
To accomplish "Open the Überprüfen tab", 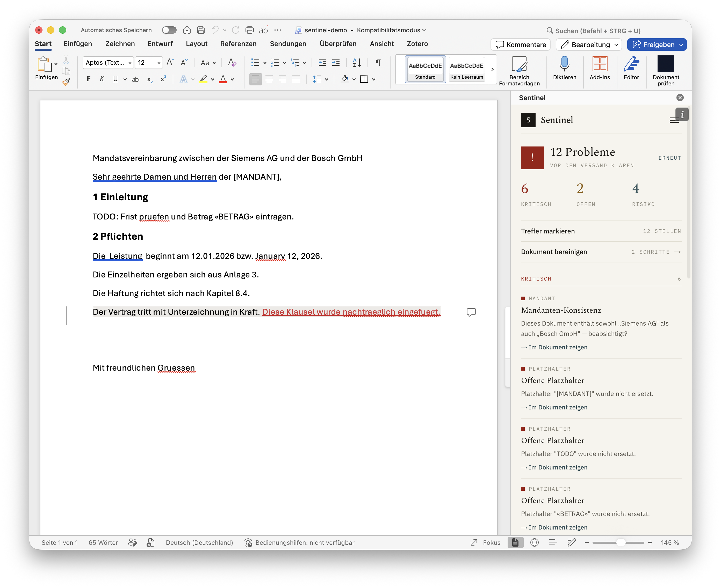I will [338, 44].
